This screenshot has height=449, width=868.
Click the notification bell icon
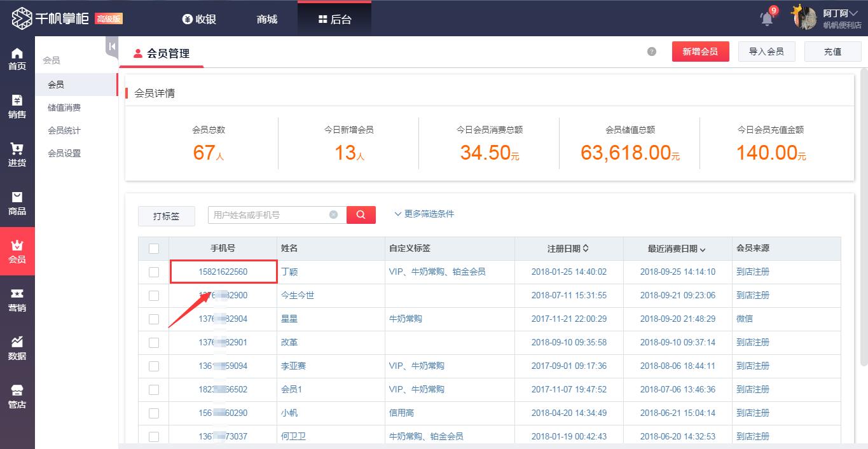pyautogui.click(x=767, y=18)
